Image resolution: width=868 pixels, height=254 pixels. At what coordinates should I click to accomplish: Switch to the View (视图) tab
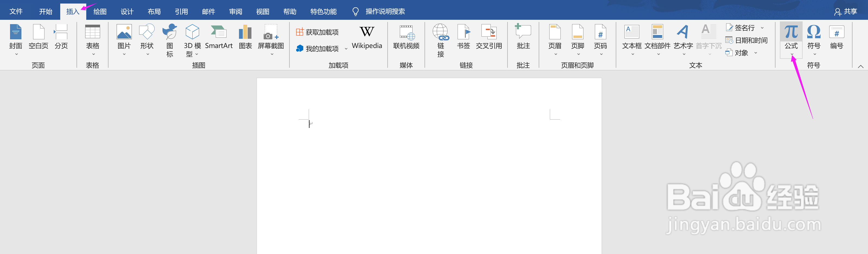point(263,11)
